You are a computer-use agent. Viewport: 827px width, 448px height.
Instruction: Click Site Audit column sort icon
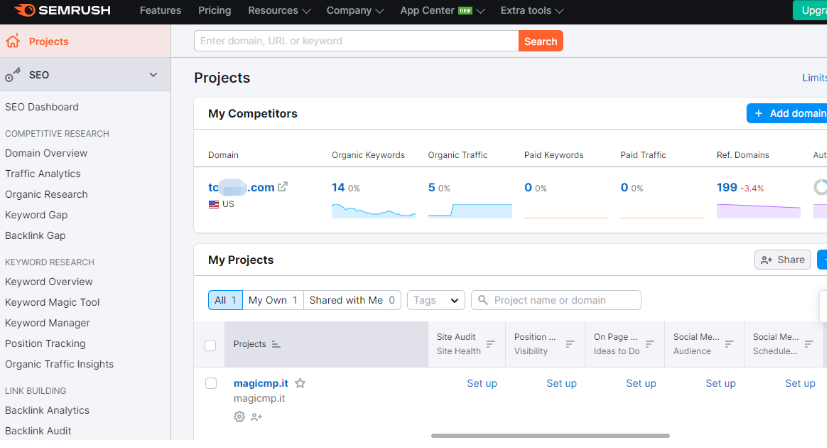click(491, 344)
